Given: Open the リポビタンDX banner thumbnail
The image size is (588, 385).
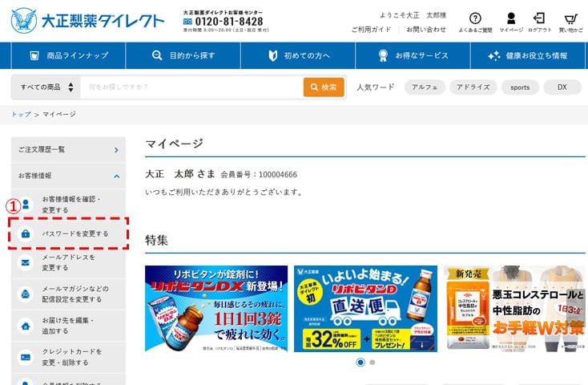Looking at the screenshot, I should 215,309.
